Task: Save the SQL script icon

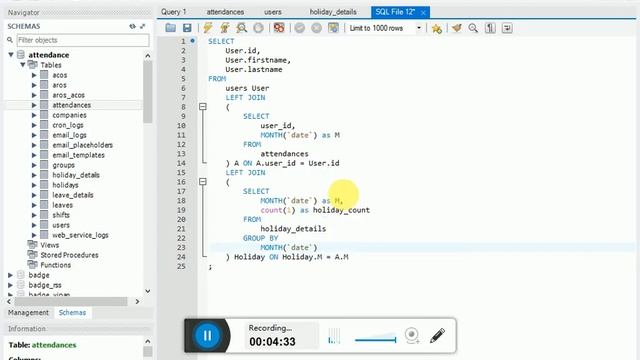Action: click(x=187, y=28)
